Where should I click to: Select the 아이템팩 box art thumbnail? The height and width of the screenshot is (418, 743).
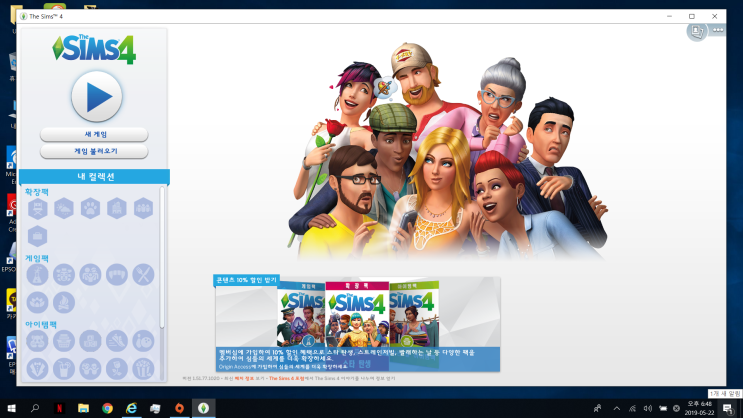[414, 315]
